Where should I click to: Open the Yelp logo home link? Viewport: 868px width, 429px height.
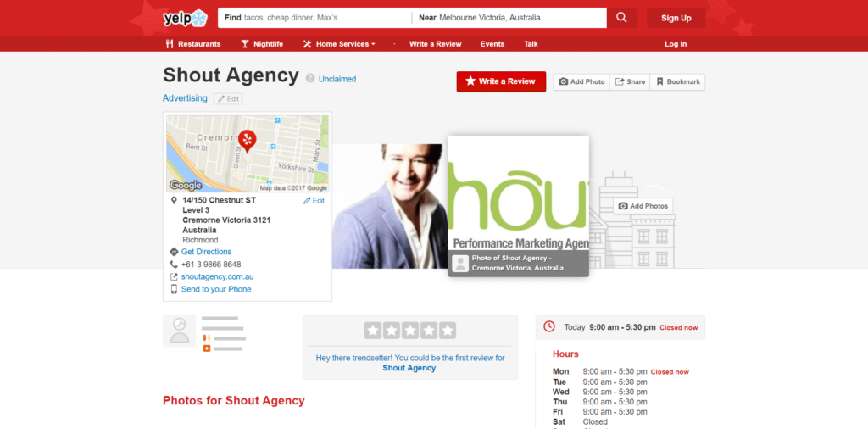185,18
